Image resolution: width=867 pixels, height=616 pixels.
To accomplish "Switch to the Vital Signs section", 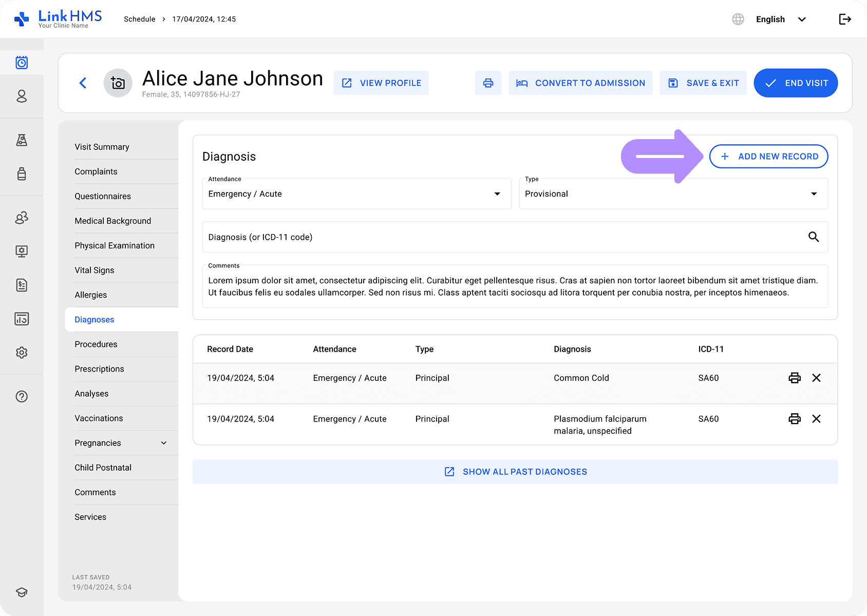I will click(x=95, y=271).
